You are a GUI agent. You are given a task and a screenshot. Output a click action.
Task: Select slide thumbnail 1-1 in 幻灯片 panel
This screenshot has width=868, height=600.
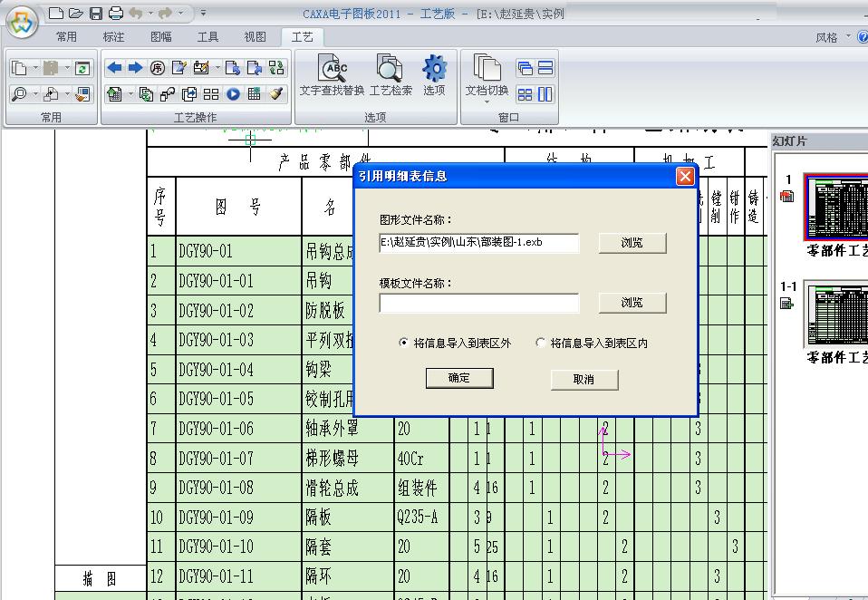click(x=835, y=314)
